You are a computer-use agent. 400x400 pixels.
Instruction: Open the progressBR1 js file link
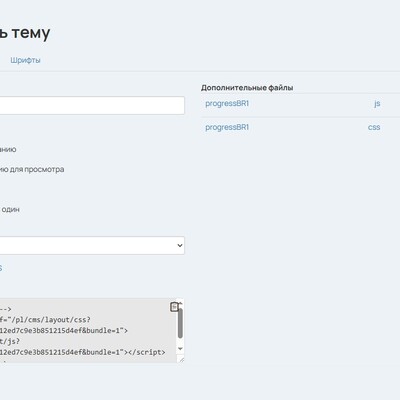(x=227, y=103)
